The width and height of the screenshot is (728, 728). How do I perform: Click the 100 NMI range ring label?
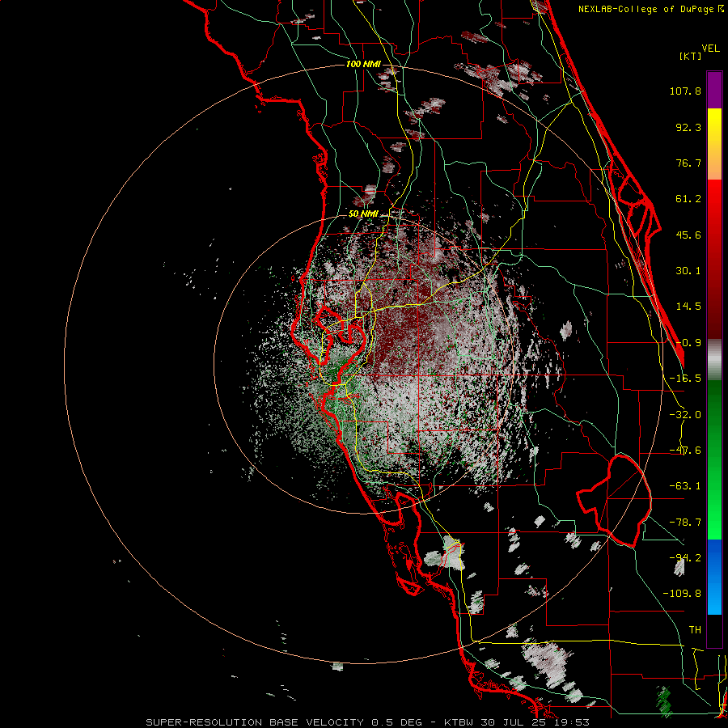click(363, 64)
